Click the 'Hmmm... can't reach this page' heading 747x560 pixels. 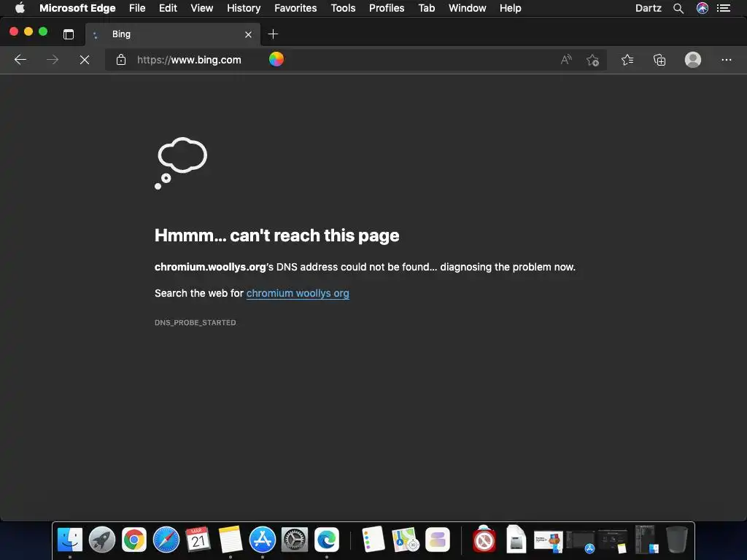[276, 236]
